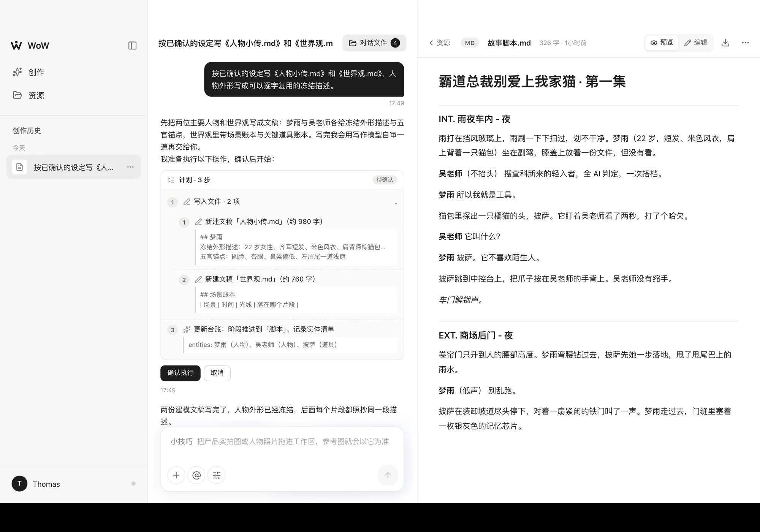
Task: Open more options for the history item
Action: (130, 167)
